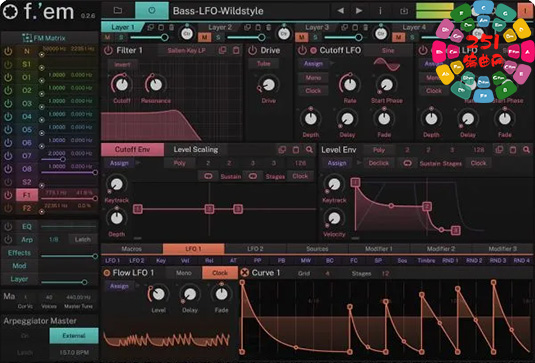Image resolution: width=535 pixels, height=363 pixels.
Task: Select the LFO 2 tab
Action: point(255,249)
